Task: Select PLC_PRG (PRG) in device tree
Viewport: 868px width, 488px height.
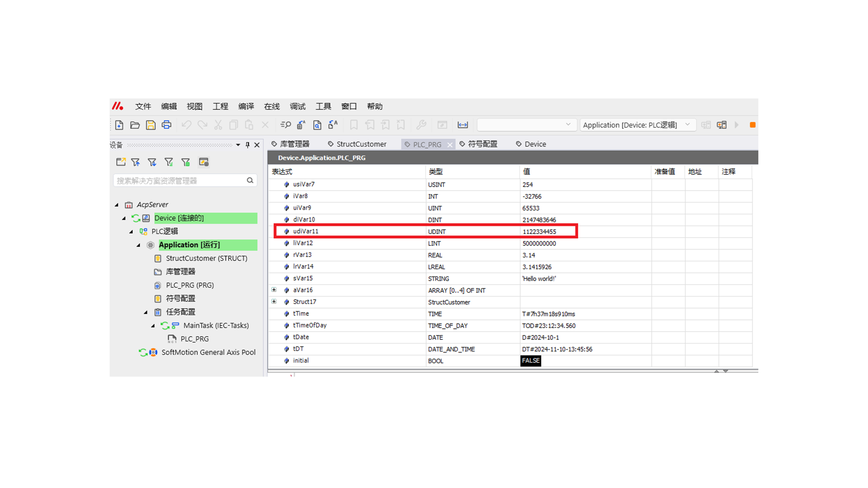Action: [189, 285]
